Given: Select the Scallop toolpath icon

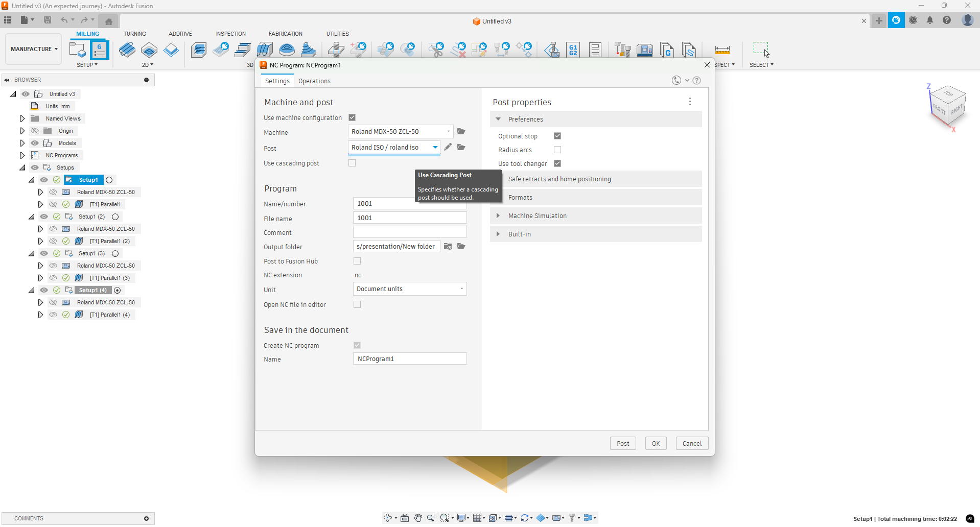Looking at the screenshot, I should pyautogui.click(x=287, y=50).
